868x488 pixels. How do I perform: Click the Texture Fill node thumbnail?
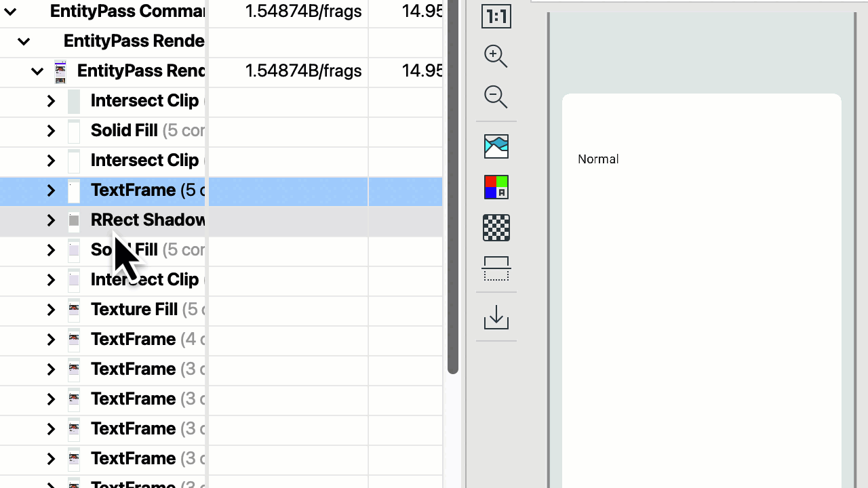[x=74, y=310]
